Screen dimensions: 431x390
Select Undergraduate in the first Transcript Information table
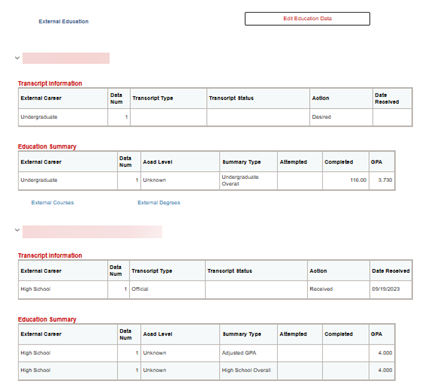[x=39, y=117]
